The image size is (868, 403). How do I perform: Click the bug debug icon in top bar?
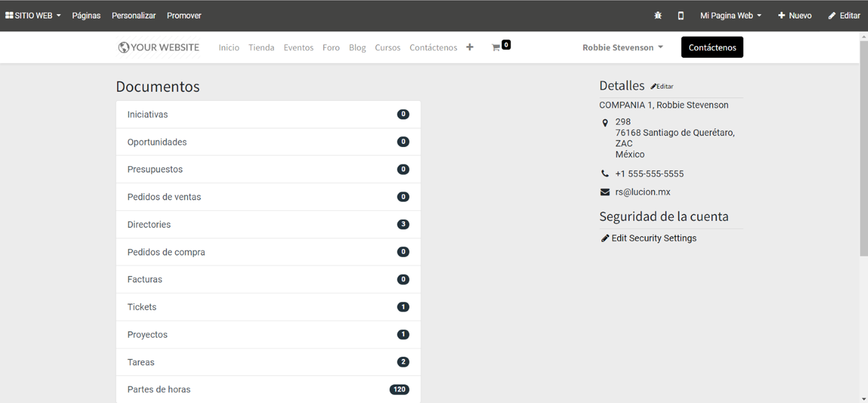(658, 15)
